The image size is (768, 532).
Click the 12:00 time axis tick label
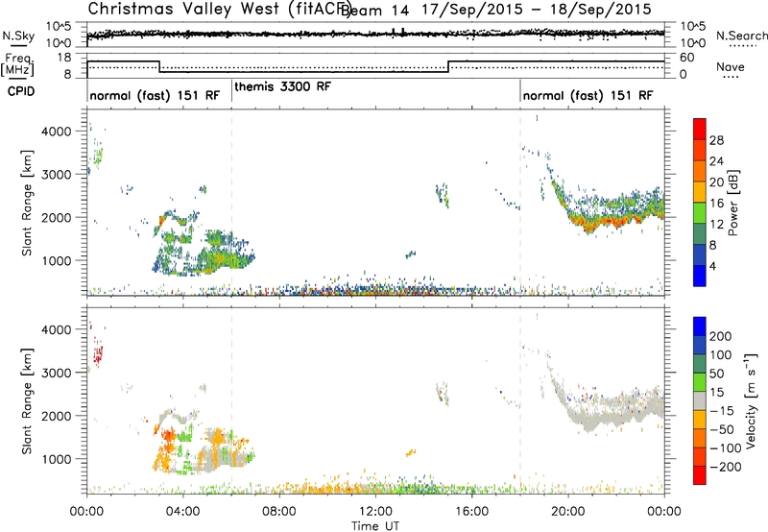pos(375,512)
